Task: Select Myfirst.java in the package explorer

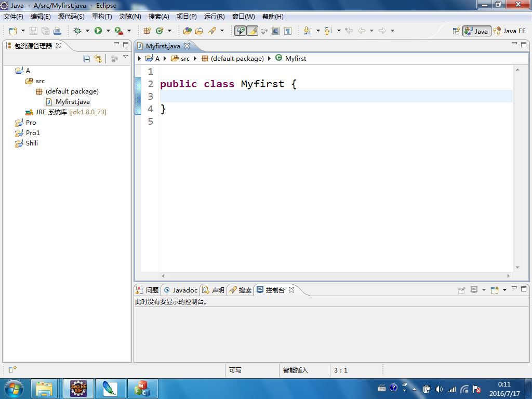Action: (x=68, y=102)
